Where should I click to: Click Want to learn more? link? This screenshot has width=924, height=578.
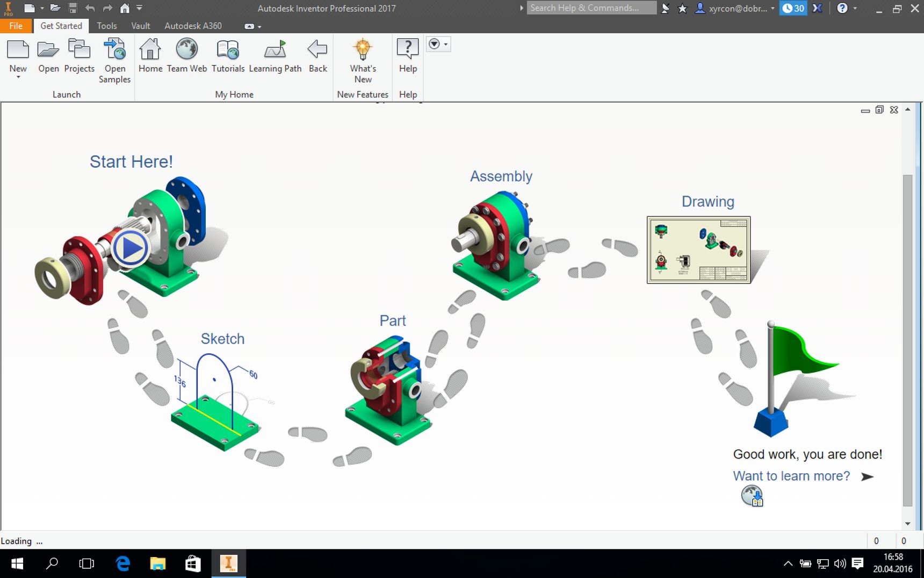[791, 476]
